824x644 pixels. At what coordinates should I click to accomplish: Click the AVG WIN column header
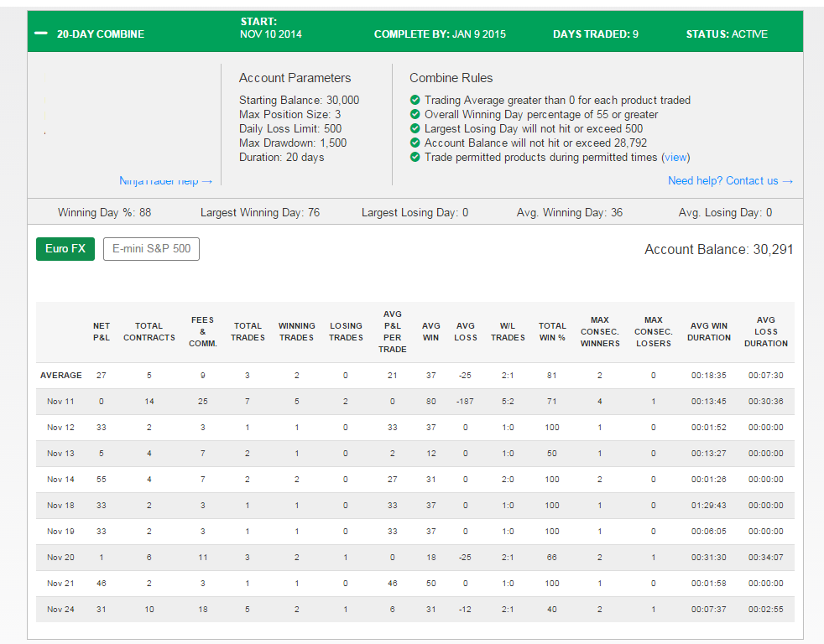coord(431,331)
